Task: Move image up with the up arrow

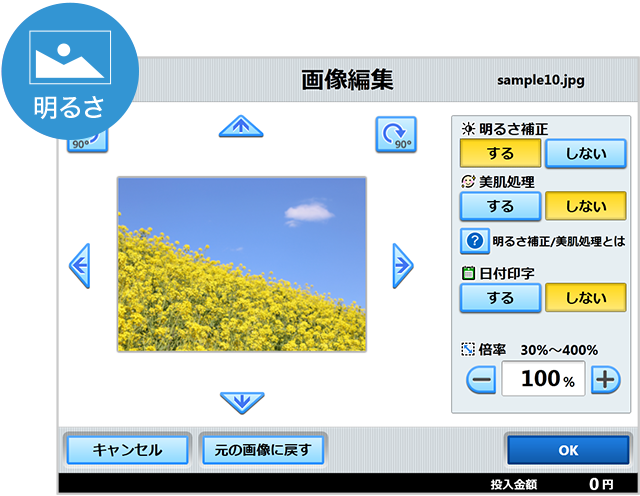Action: pyautogui.click(x=240, y=126)
